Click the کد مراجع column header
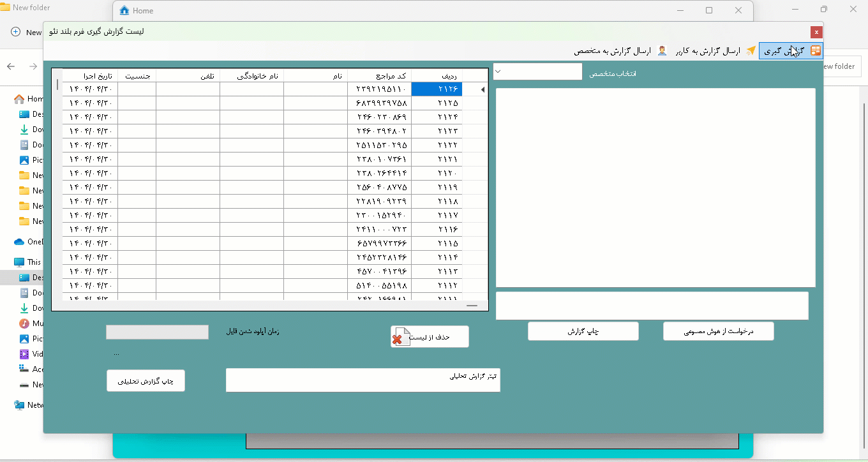 click(x=380, y=76)
